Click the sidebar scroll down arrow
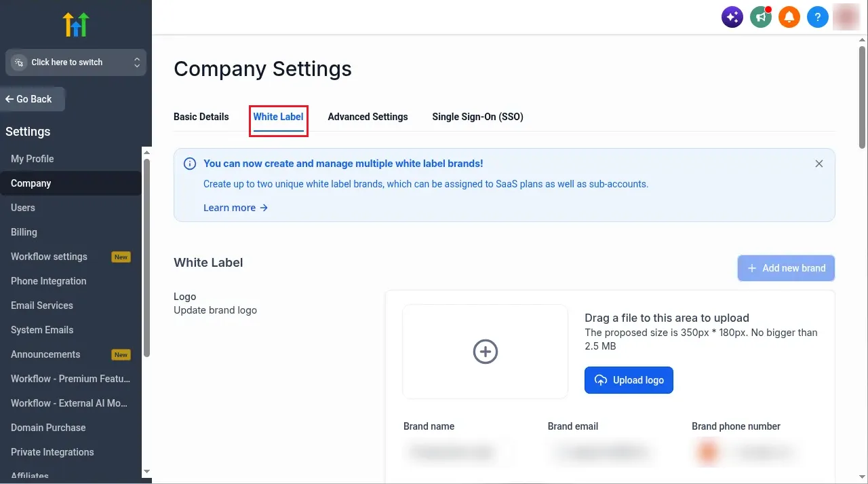The image size is (868, 484). click(x=146, y=471)
